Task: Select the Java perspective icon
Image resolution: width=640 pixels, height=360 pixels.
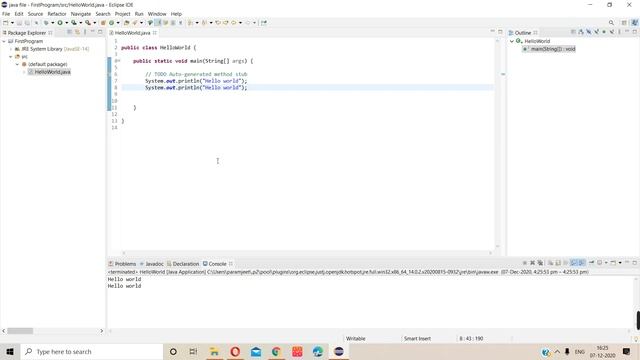Action: (x=635, y=23)
